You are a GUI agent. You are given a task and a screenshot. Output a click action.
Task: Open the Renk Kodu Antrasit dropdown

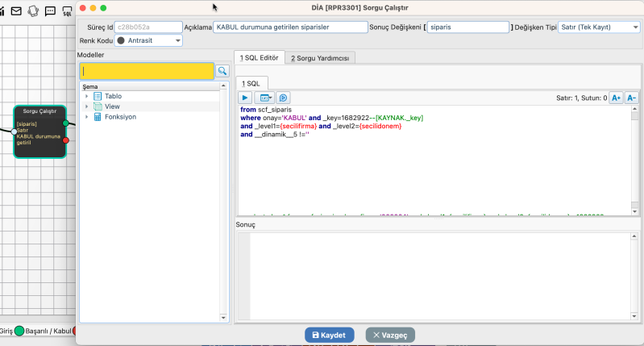tap(149, 40)
